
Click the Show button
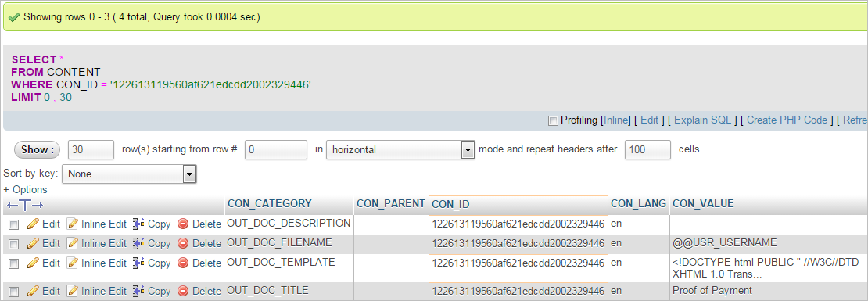click(x=37, y=149)
